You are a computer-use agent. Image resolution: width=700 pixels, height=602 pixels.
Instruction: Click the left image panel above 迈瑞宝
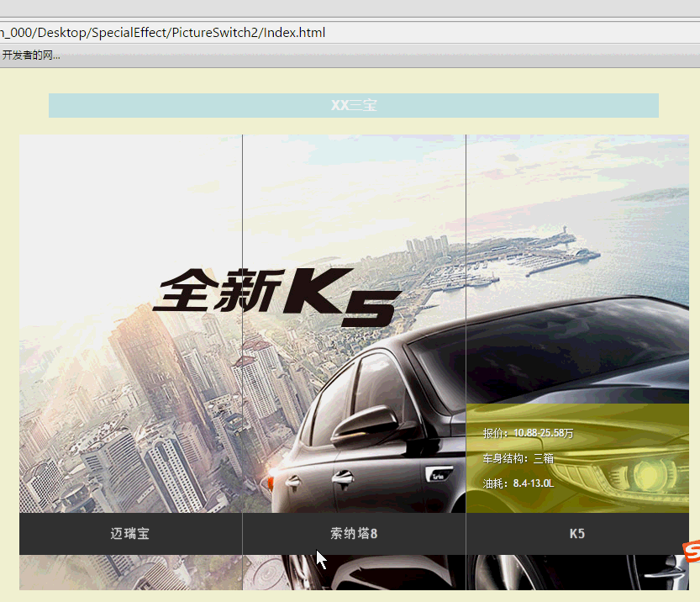click(x=130, y=252)
